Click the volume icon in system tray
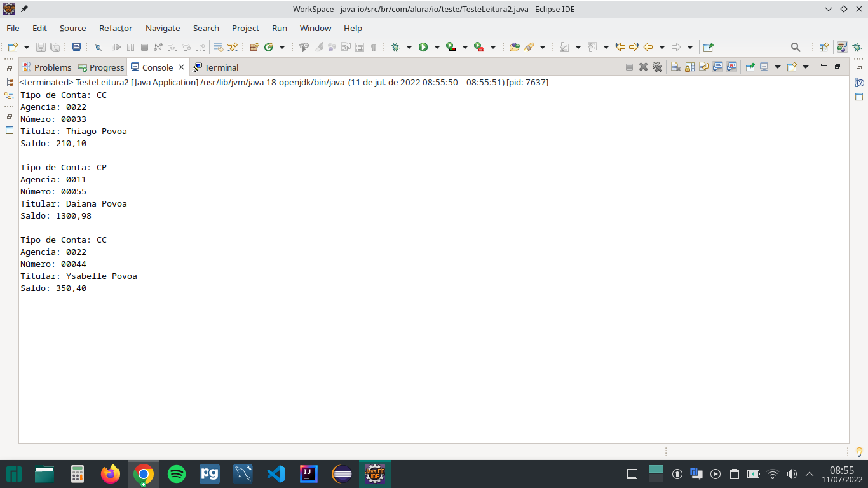 791,474
